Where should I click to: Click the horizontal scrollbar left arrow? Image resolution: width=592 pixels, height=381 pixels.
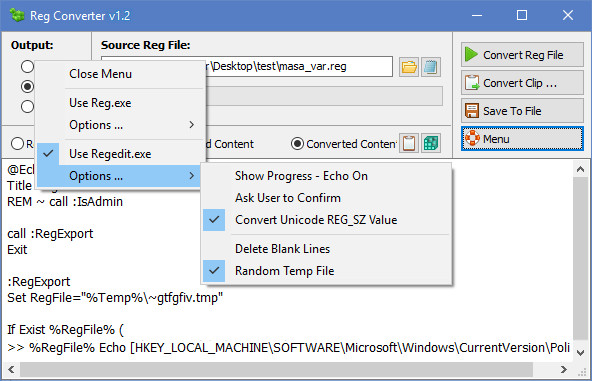point(11,369)
